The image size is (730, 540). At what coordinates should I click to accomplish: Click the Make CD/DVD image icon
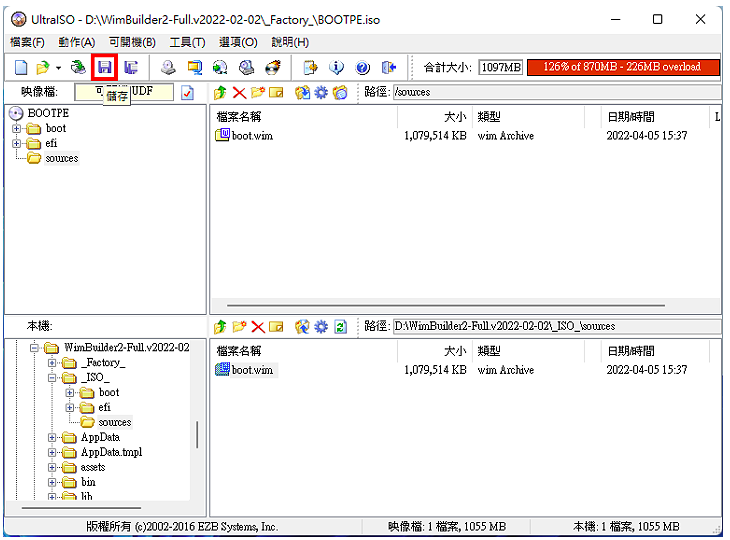click(168, 68)
